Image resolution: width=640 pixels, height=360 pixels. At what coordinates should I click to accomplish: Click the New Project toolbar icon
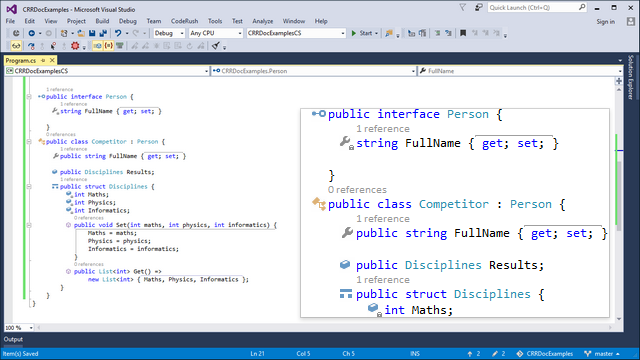(x=64, y=33)
